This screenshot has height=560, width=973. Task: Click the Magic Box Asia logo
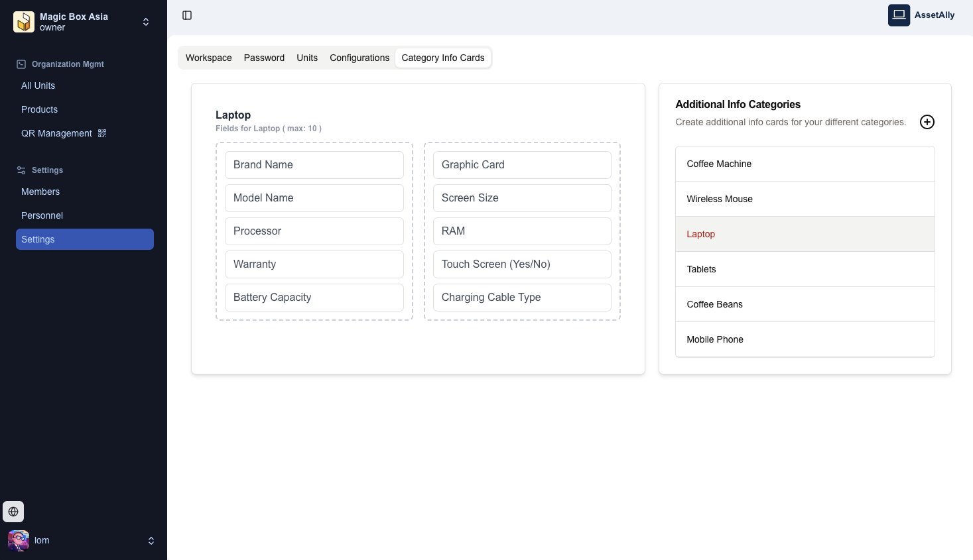tap(24, 22)
